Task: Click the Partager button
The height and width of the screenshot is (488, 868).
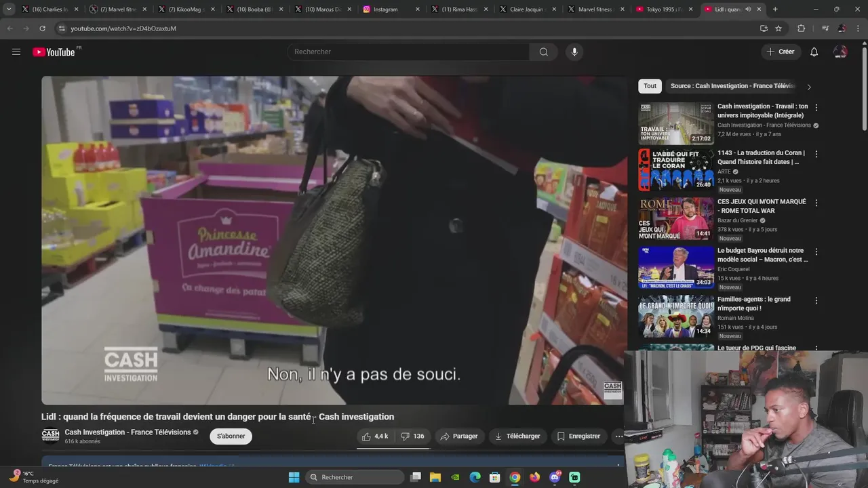Action: pos(459,436)
